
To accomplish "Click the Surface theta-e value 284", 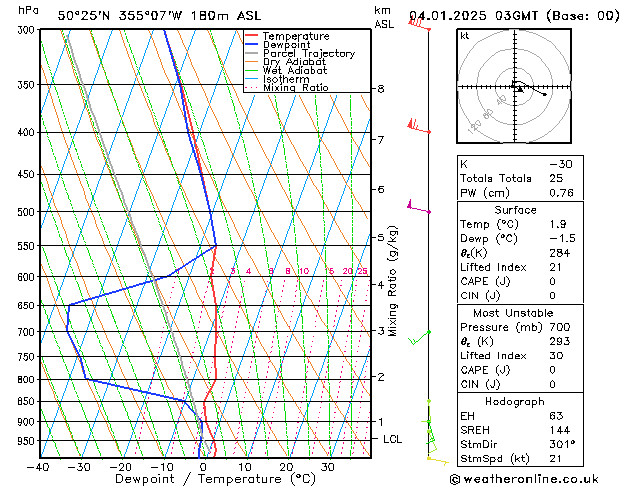I will (560, 253).
